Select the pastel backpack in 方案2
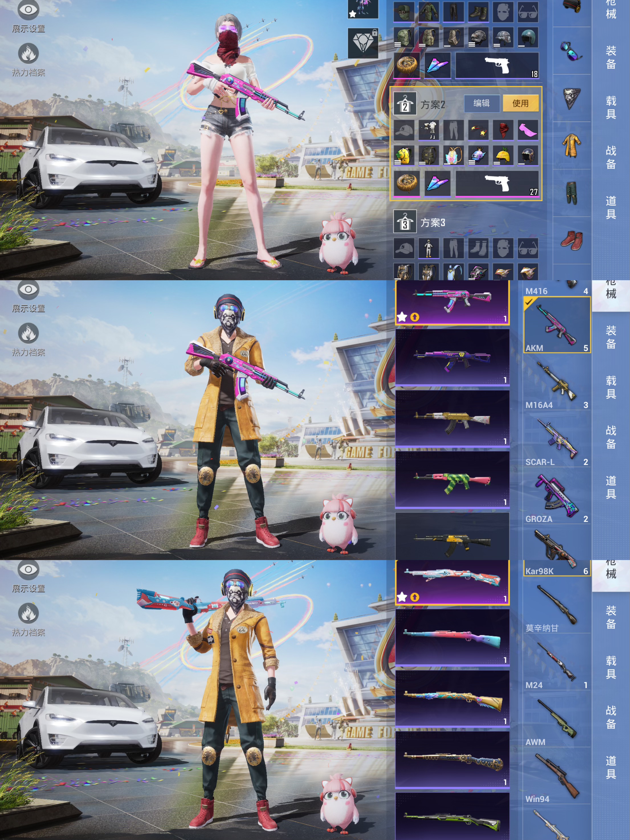The height and width of the screenshot is (840, 630). point(453,155)
